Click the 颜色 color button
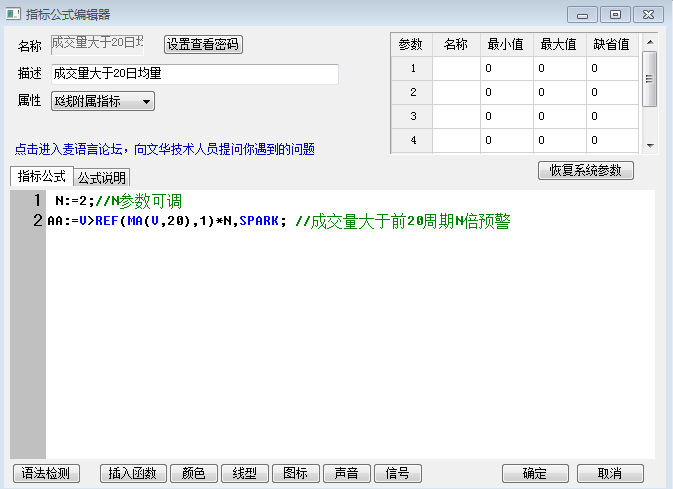The image size is (673, 489). tap(193, 473)
